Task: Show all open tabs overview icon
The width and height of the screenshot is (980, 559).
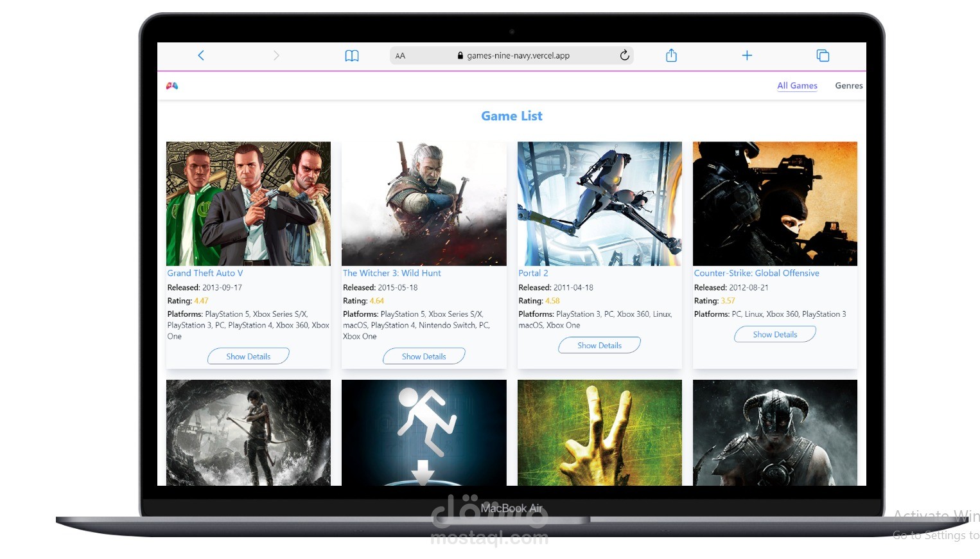Action: tap(823, 55)
